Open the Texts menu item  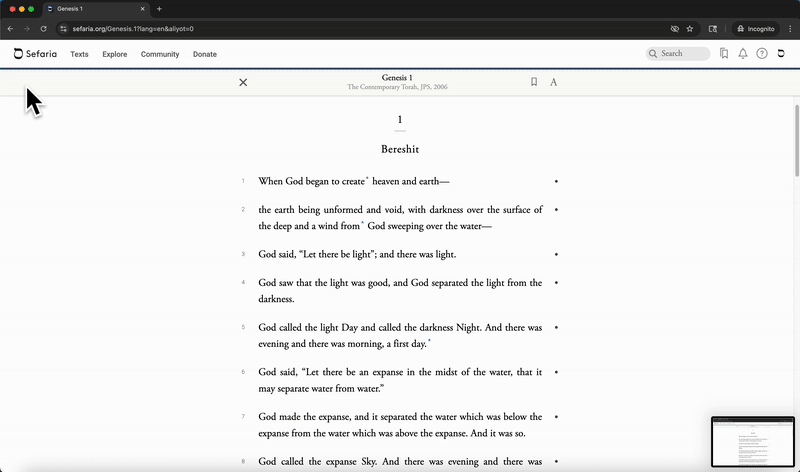[79, 54]
